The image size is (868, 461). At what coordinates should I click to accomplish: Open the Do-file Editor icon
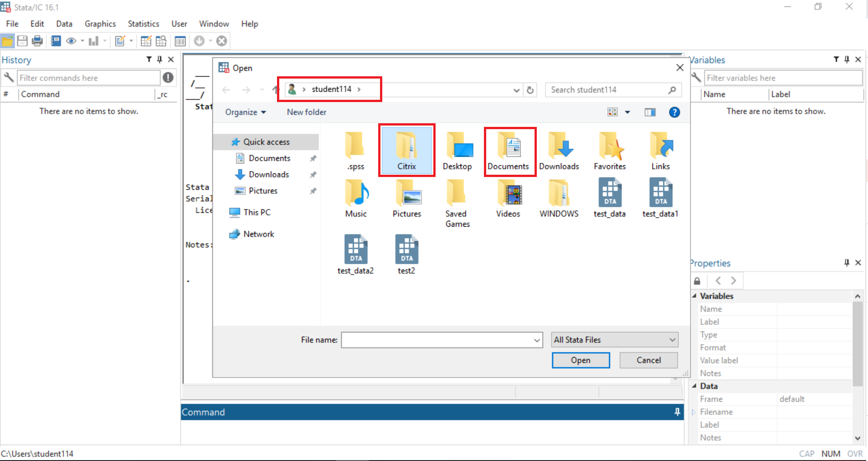click(x=120, y=41)
